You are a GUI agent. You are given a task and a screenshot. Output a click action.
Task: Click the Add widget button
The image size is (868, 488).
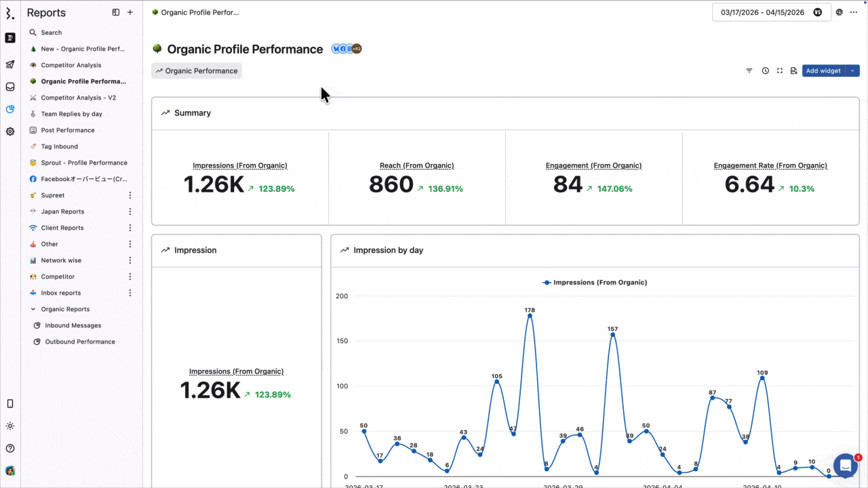[x=823, y=70]
